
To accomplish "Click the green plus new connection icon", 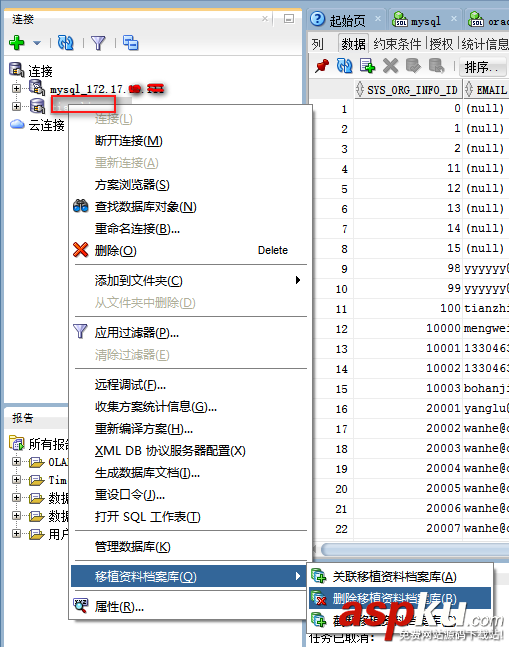I will coord(16,43).
